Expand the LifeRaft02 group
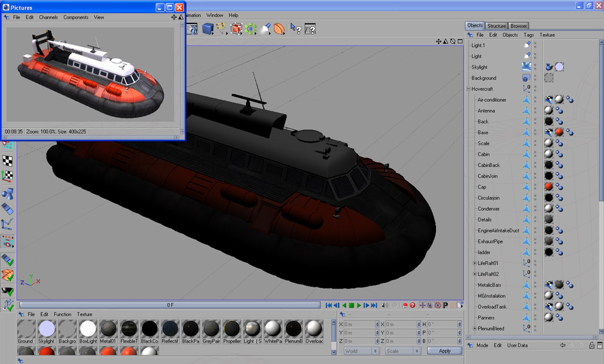 point(474,274)
